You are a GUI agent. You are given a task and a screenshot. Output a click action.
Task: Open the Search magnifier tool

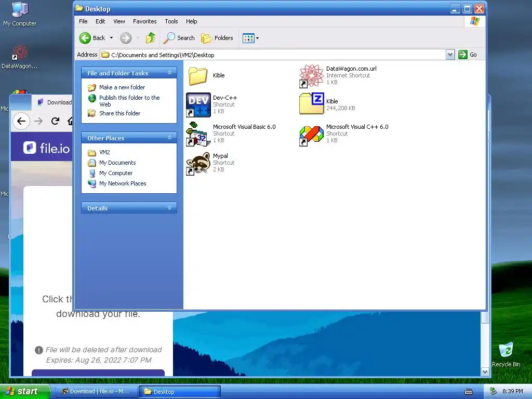[179, 38]
